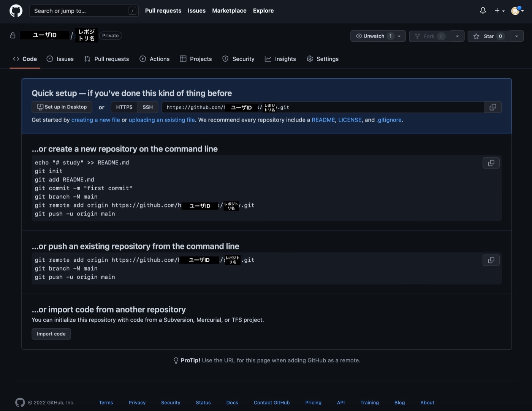Open Training in the footer

pyautogui.click(x=370, y=403)
